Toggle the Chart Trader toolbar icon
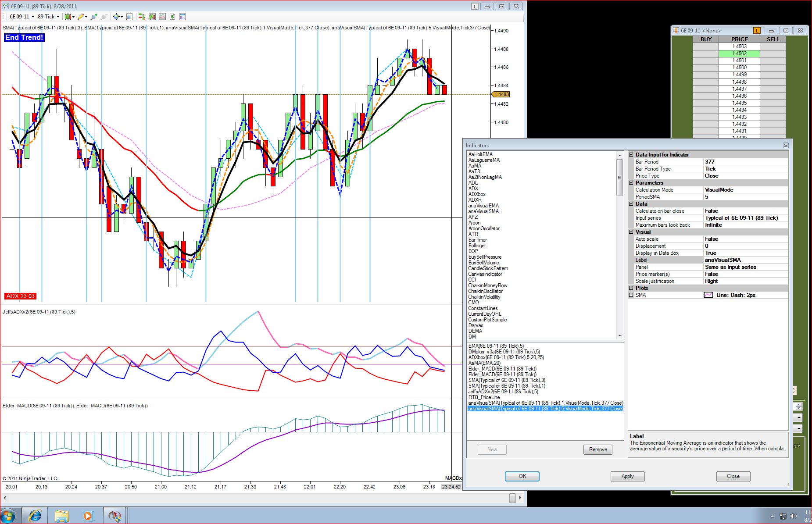The height and width of the screenshot is (524, 812). point(142,17)
